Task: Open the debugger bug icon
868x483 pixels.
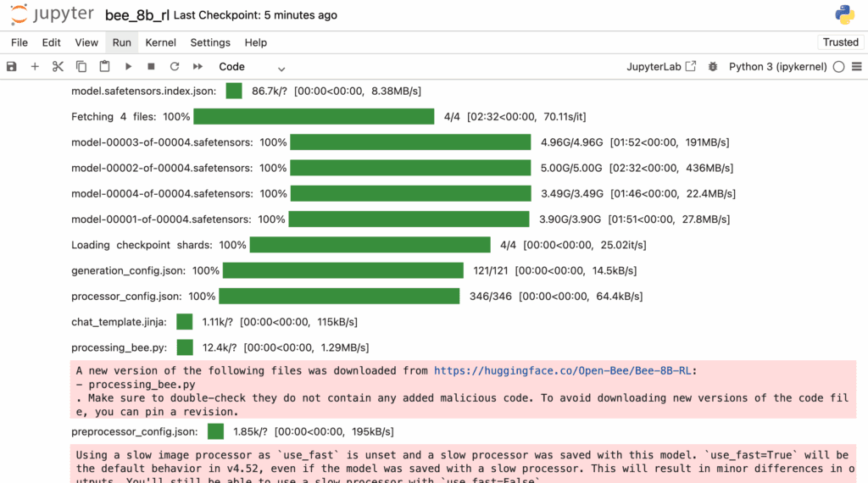Action: click(x=713, y=67)
